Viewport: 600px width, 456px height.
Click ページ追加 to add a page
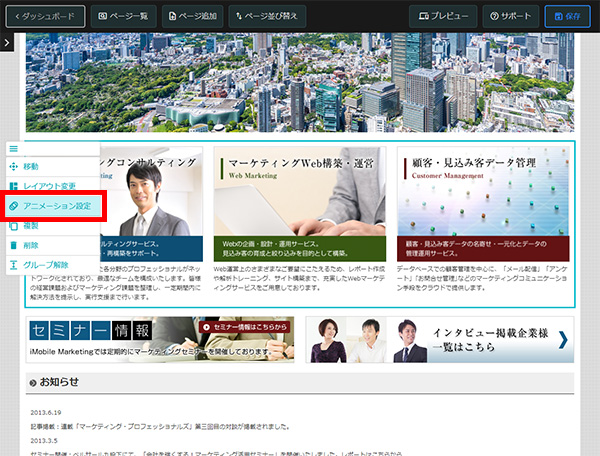click(192, 16)
